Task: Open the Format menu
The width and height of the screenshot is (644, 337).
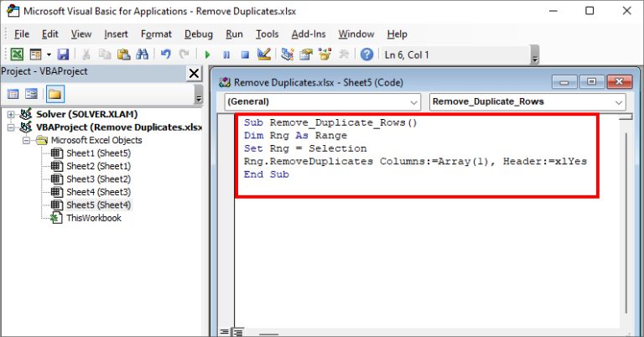Action: coord(156,34)
